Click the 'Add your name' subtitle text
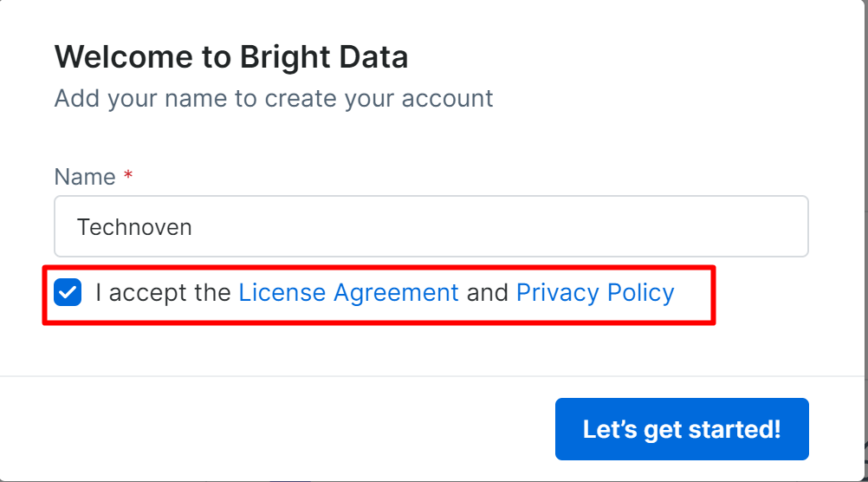The height and width of the screenshot is (482, 868). (274, 98)
